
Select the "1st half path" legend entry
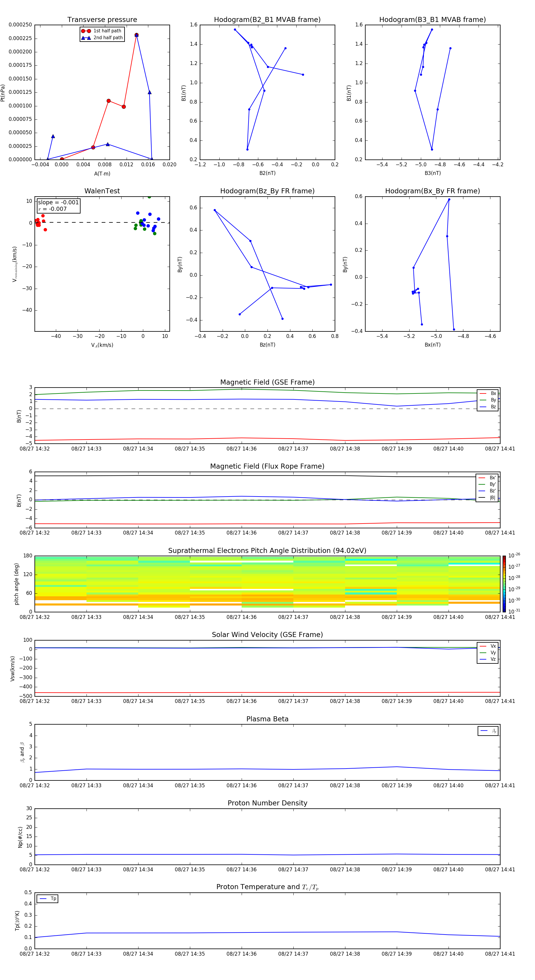[102, 31]
